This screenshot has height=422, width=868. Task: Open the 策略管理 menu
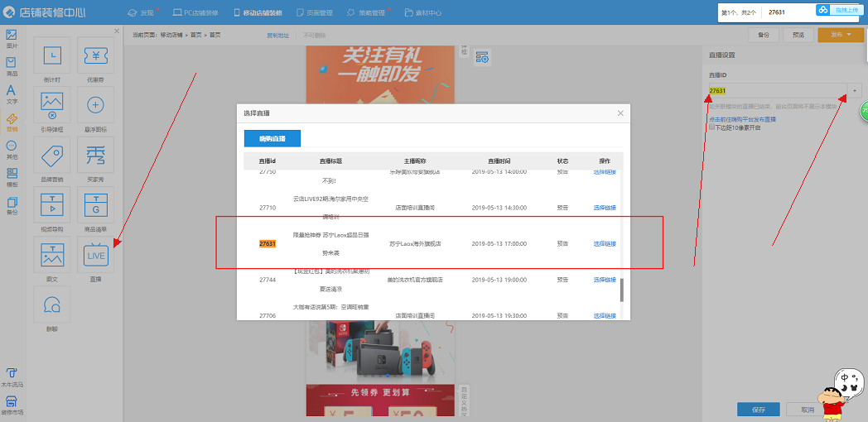tap(368, 12)
